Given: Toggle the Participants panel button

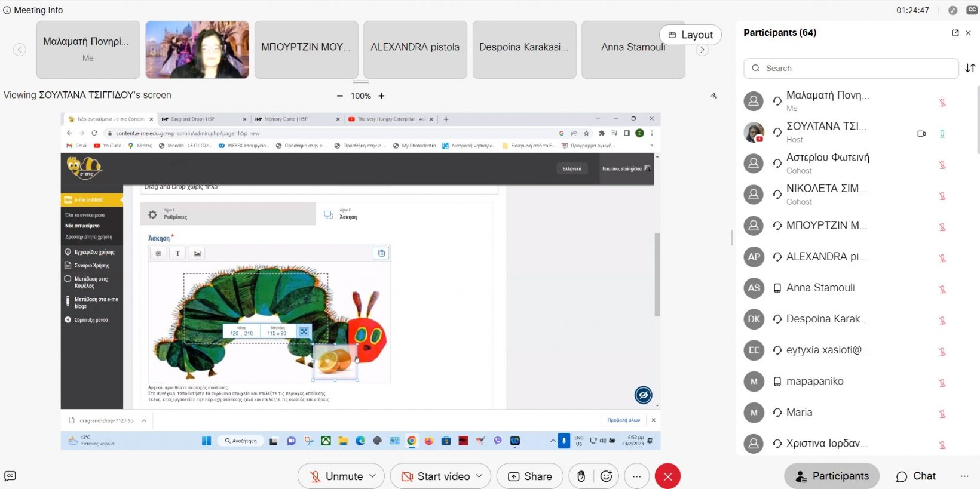Looking at the screenshot, I should [832, 476].
